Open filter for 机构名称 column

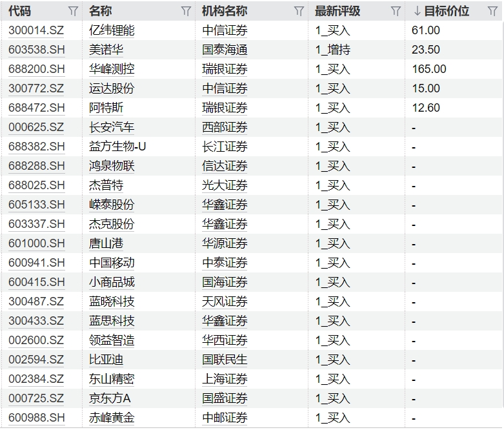click(x=299, y=11)
